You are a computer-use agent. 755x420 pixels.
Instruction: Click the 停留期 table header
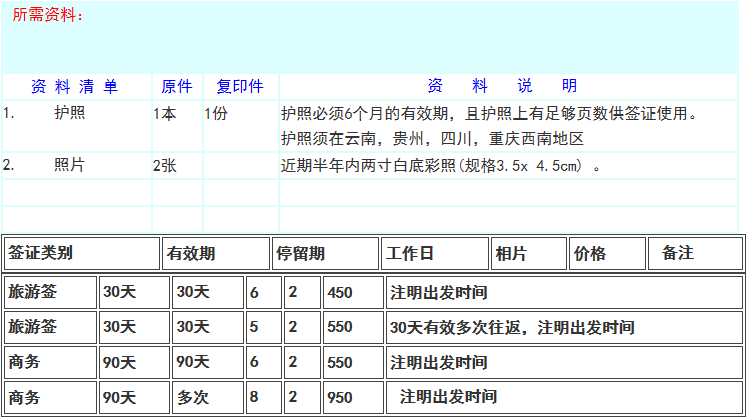coord(300,254)
